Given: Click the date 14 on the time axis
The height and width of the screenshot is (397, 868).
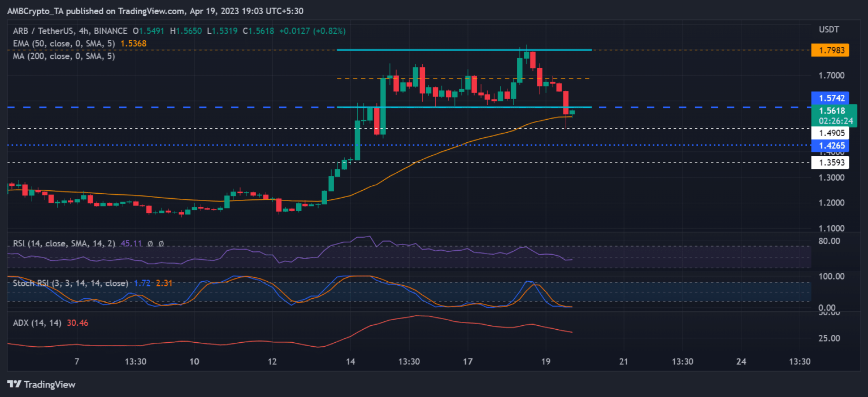Looking at the screenshot, I should click(350, 361).
